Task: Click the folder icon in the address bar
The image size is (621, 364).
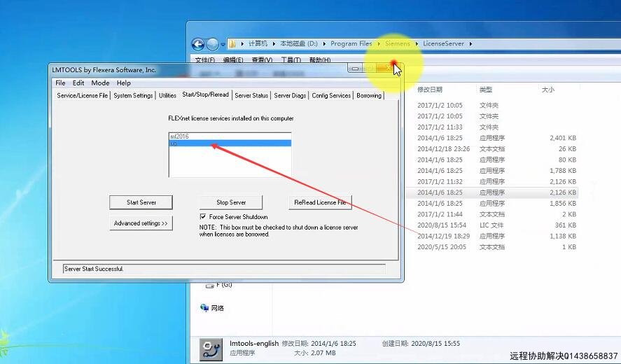Action: 232,43
